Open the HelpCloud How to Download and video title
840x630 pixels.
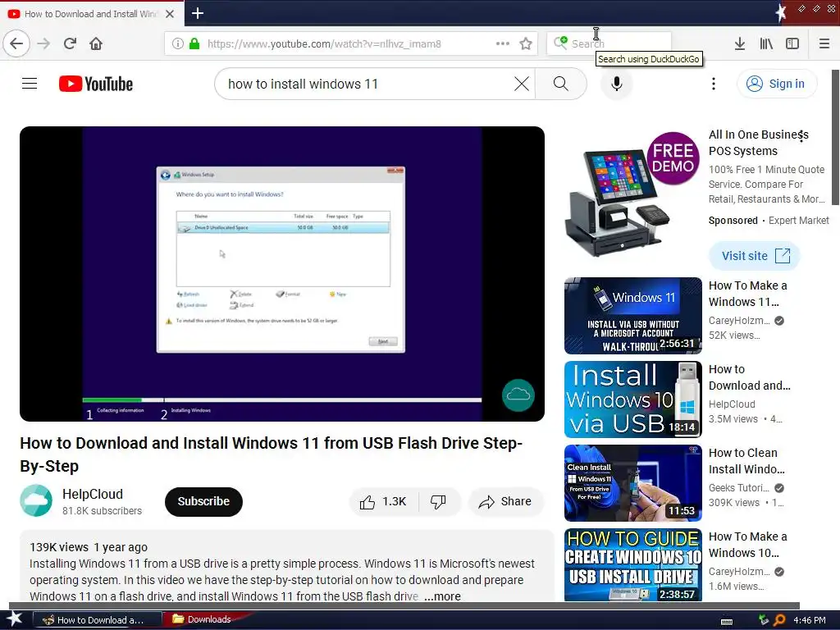pyautogui.click(x=749, y=377)
